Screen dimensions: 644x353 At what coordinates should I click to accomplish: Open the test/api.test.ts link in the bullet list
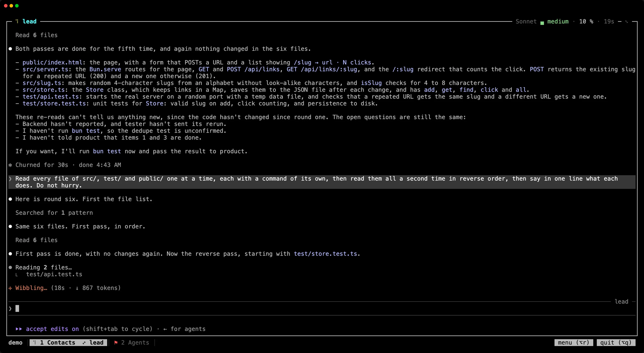tap(51, 97)
